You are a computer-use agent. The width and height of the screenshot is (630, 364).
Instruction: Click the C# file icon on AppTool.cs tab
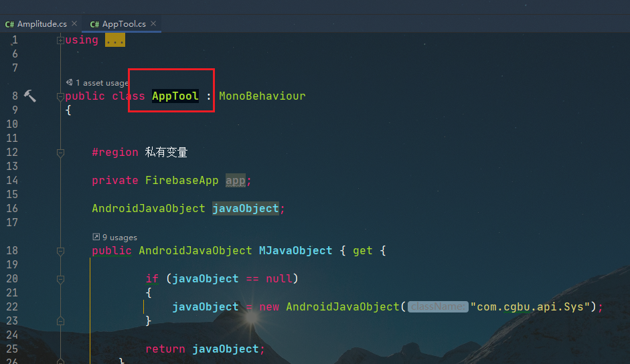pyautogui.click(x=94, y=25)
